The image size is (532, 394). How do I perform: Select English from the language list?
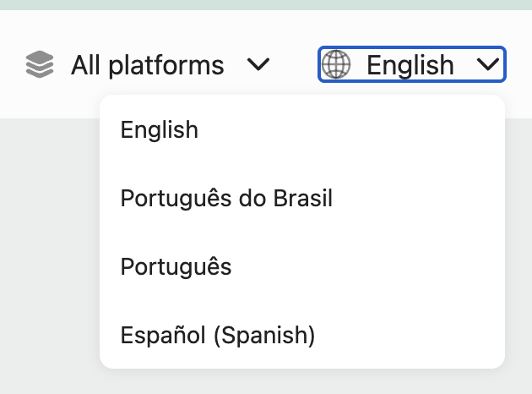[x=302, y=129]
